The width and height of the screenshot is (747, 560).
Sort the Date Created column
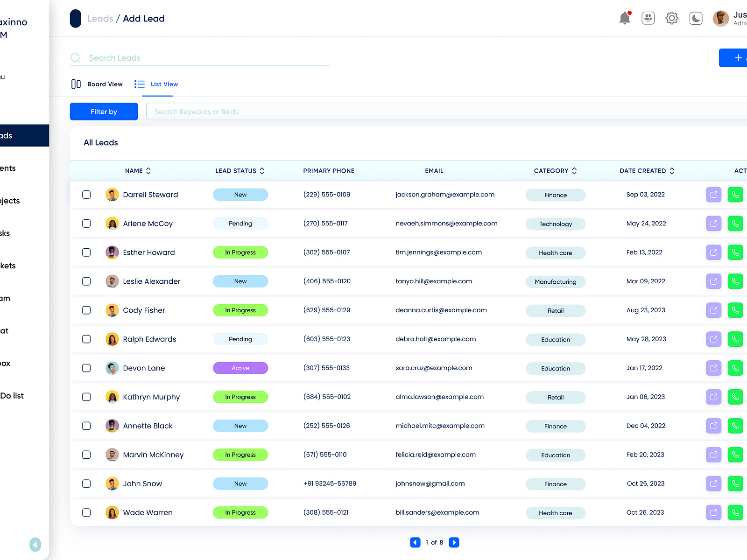point(672,171)
